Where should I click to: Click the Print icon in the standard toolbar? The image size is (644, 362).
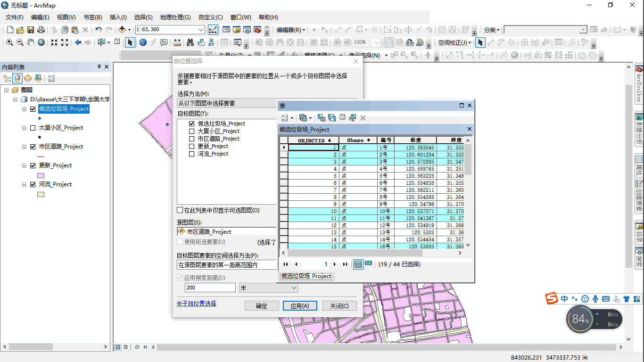point(41,30)
